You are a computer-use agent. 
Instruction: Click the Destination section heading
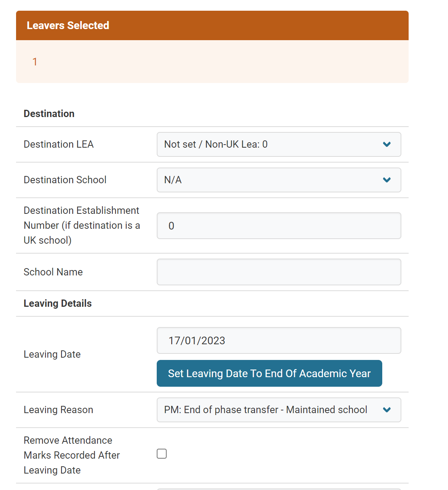coord(49,114)
